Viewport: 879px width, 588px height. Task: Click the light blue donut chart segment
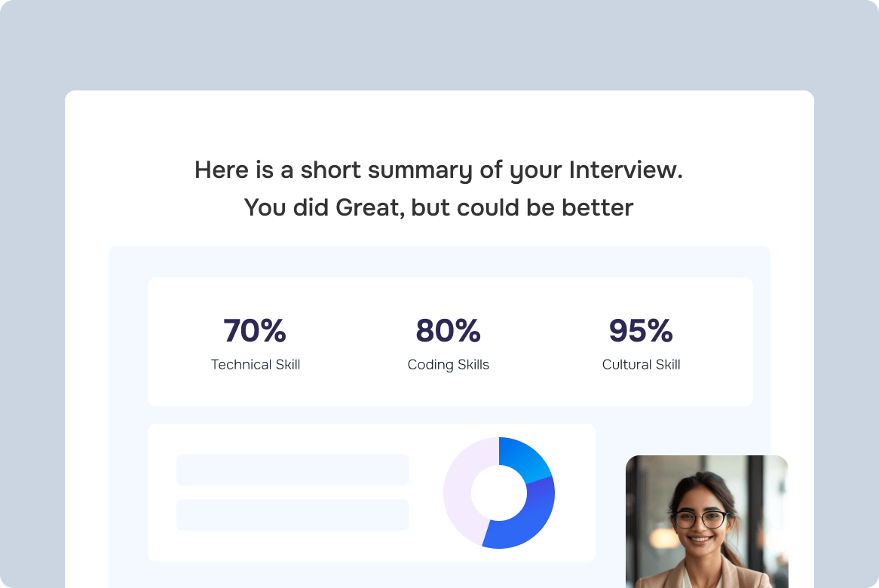click(x=522, y=457)
